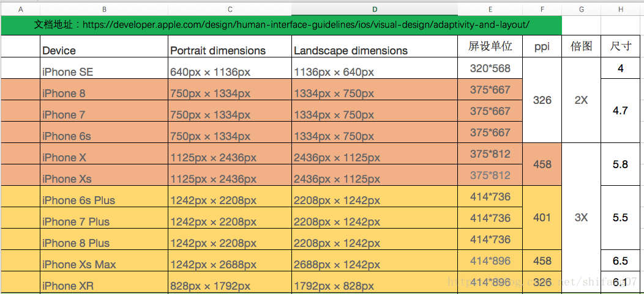This screenshot has width=644, height=294.
Task: Click iPhone 6s row '375*667' cell
Action: (x=490, y=132)
